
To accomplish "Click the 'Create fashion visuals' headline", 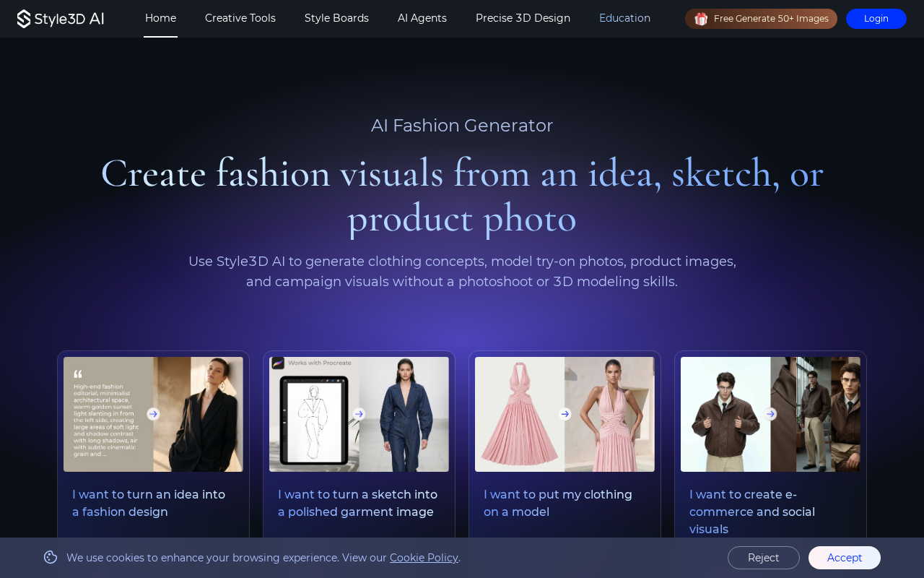I will [x=462, y=195].
